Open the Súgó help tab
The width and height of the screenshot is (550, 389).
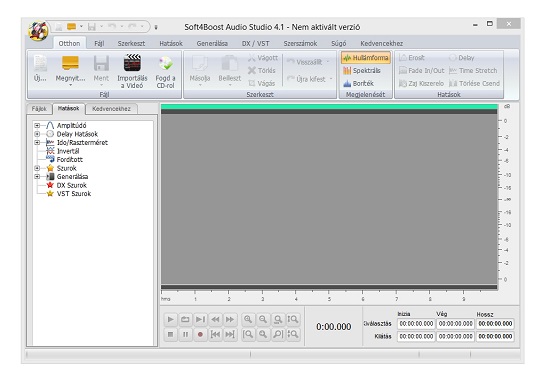[338, 43]
